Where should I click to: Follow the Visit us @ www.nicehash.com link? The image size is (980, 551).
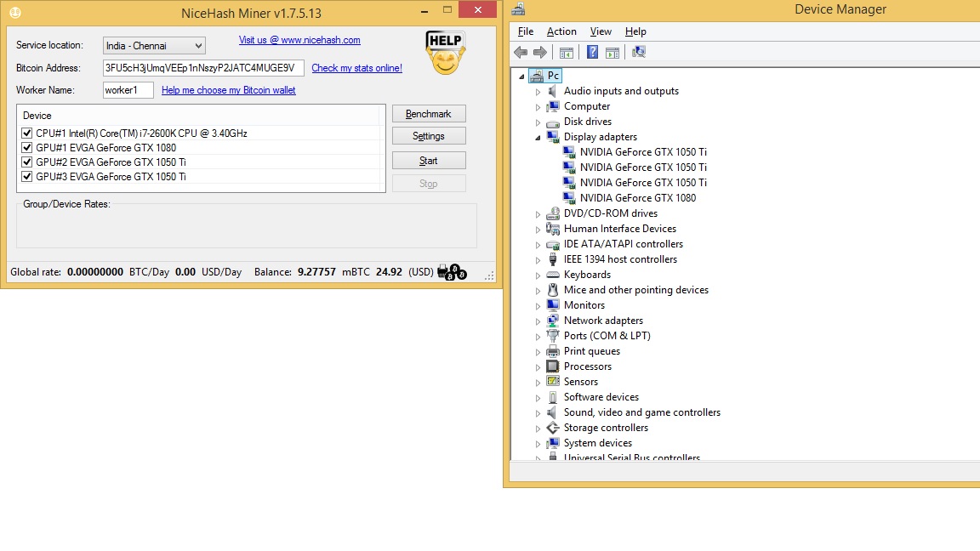coord(299,40)
